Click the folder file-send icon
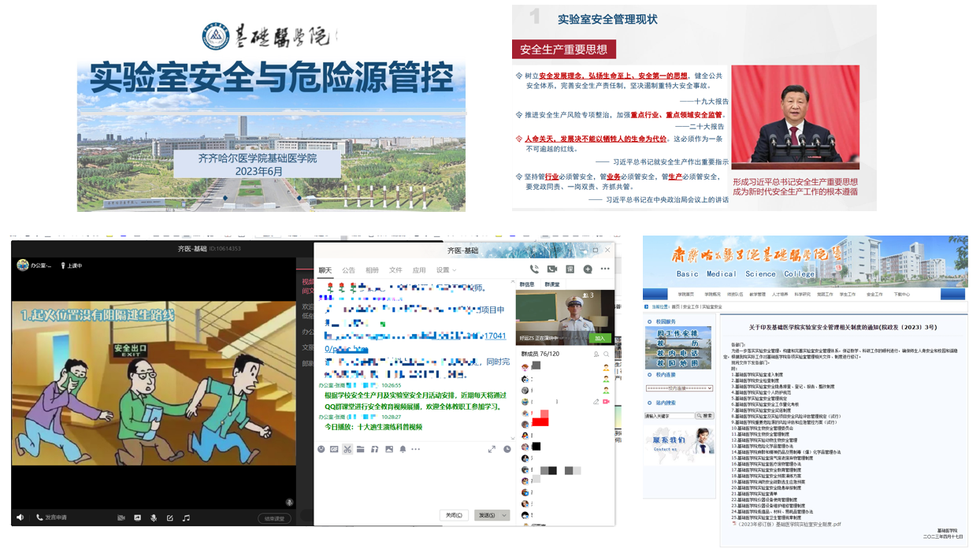 point(361,449)
